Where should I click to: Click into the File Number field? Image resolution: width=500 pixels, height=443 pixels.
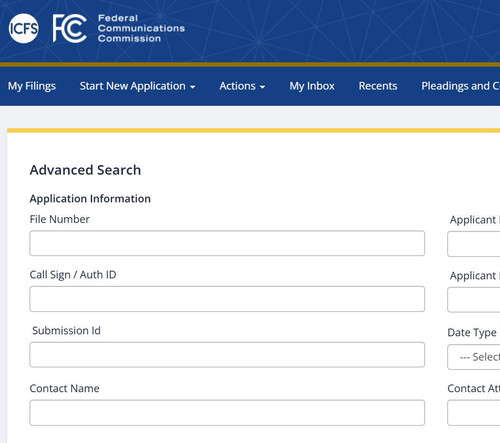227,243
